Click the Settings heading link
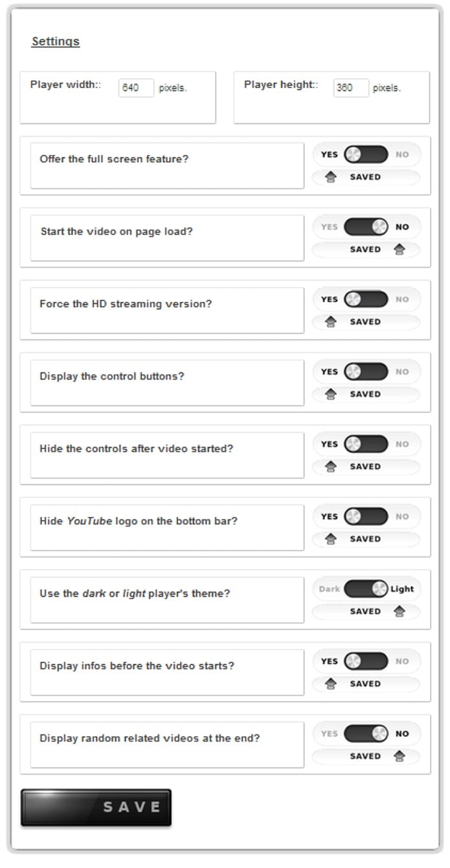 [56, 41]
